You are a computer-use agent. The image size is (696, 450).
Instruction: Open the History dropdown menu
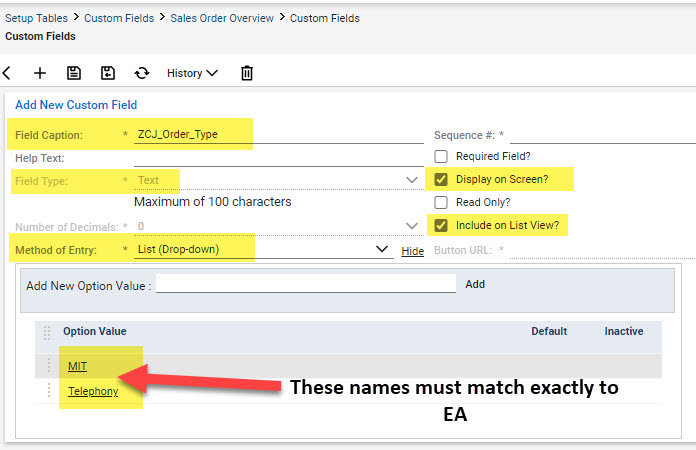pyautogui.click(x=192, y=73)
